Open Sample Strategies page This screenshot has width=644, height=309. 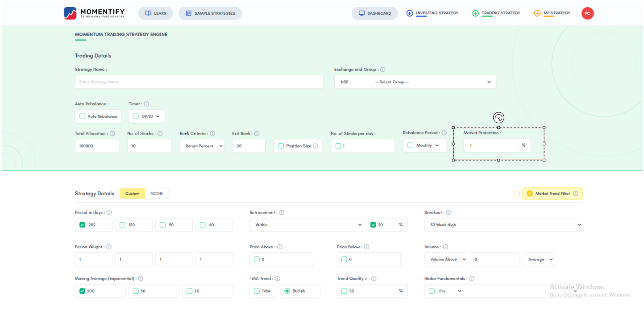[210, 13]
